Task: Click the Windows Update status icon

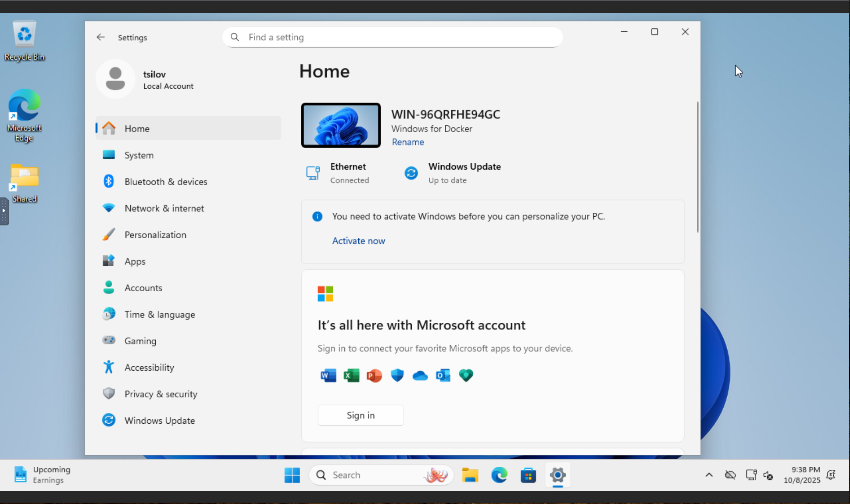Action: coord(411,173)
